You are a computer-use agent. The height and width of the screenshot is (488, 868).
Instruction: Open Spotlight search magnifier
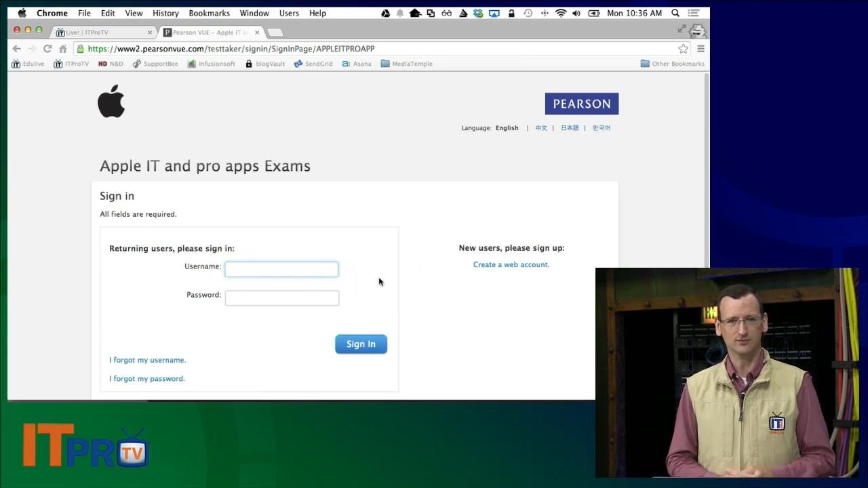[x=675, y=13]
